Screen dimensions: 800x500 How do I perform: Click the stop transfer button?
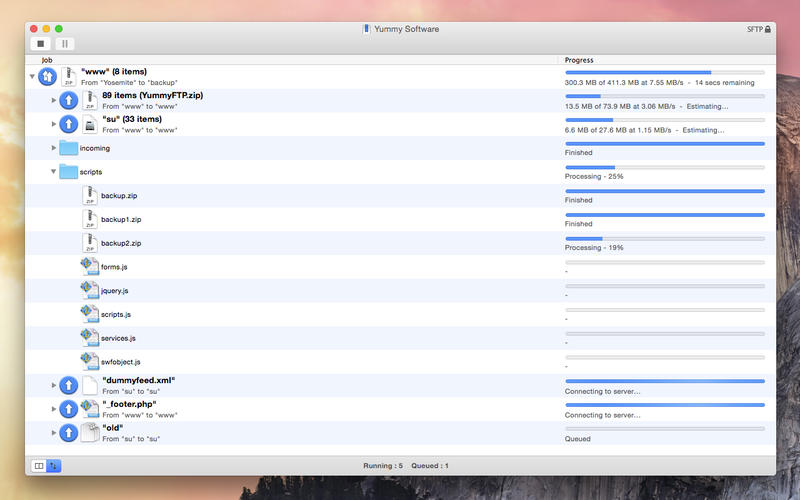(41, 44)
